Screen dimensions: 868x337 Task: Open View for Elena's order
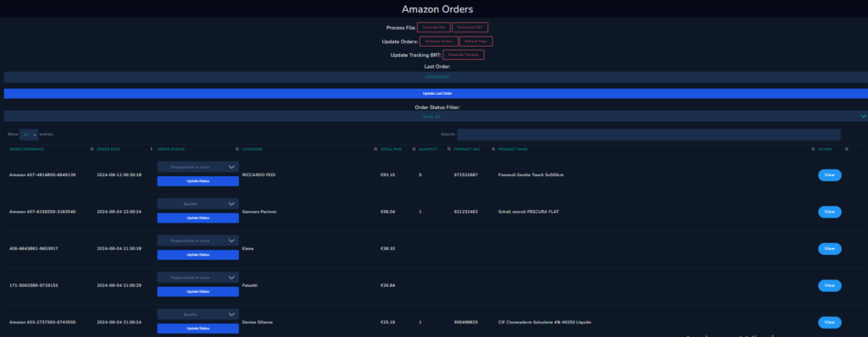(829, 248)
